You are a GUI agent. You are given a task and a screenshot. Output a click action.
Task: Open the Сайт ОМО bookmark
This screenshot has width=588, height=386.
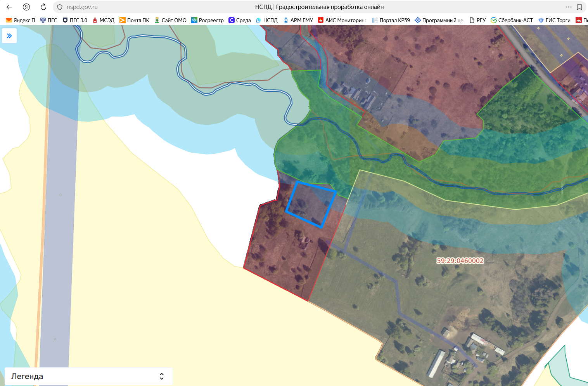tap(170, 20)
